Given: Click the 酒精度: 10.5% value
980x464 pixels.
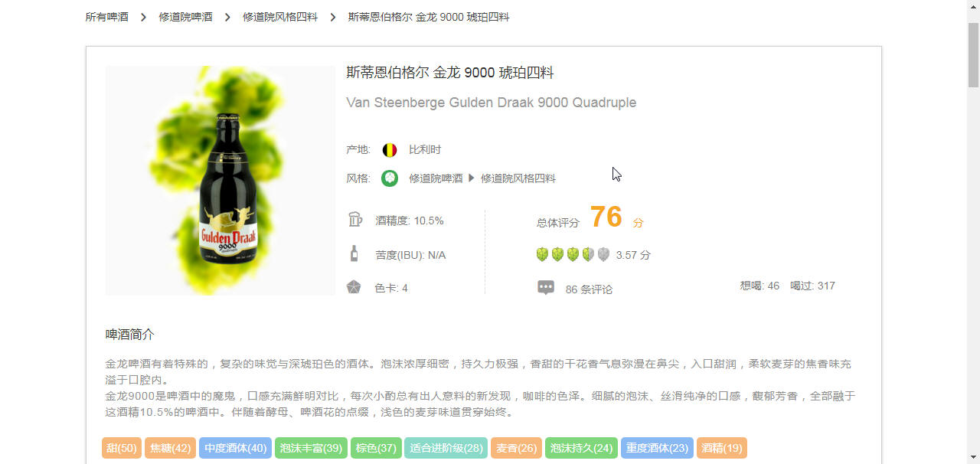Looking at the screenshot, I should [x=410, y=221].
